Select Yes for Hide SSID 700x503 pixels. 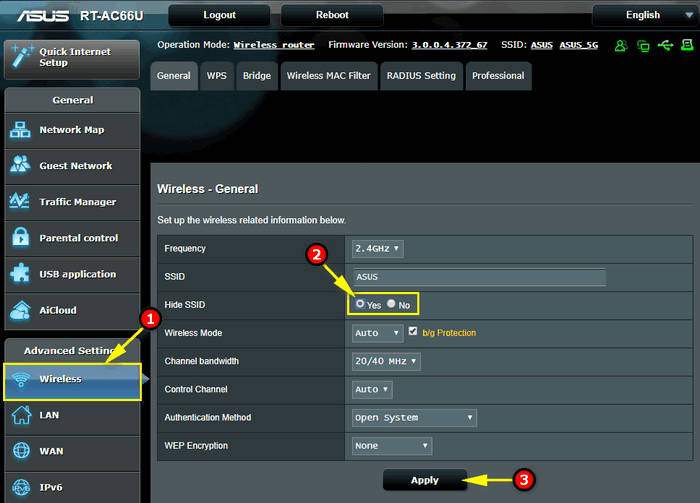tap(360, 304)
